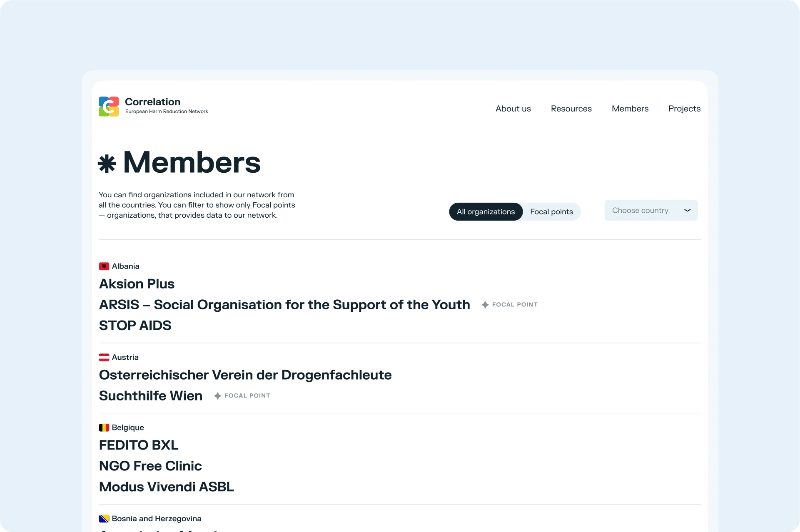Select the All organizations filter
Image resolution: width=800 pixels, height=532 pixels.
486,212
